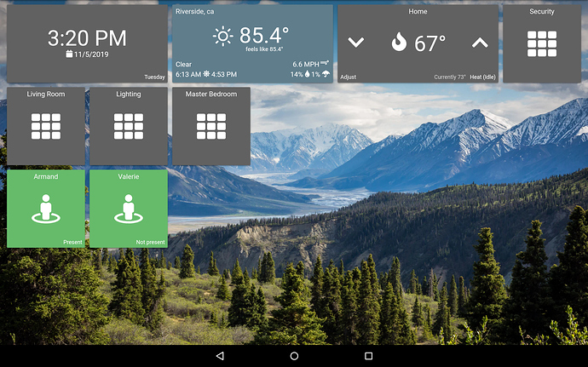
Task: Toggle Armand's presence tile
Action: pos(46,209)
